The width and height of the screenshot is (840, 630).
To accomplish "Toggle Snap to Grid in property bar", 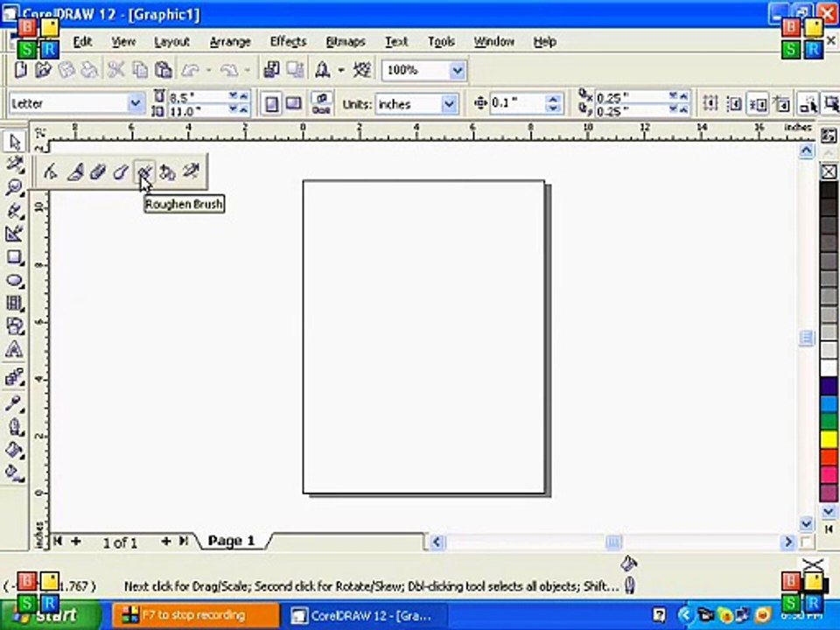I will [x=710, y=103].
